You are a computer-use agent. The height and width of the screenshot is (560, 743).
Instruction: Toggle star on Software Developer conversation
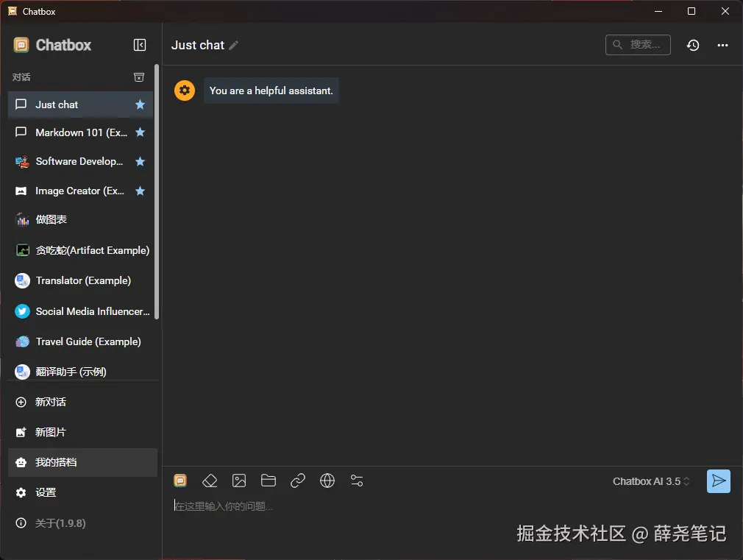pyautogui.click(x=140, y=162)
